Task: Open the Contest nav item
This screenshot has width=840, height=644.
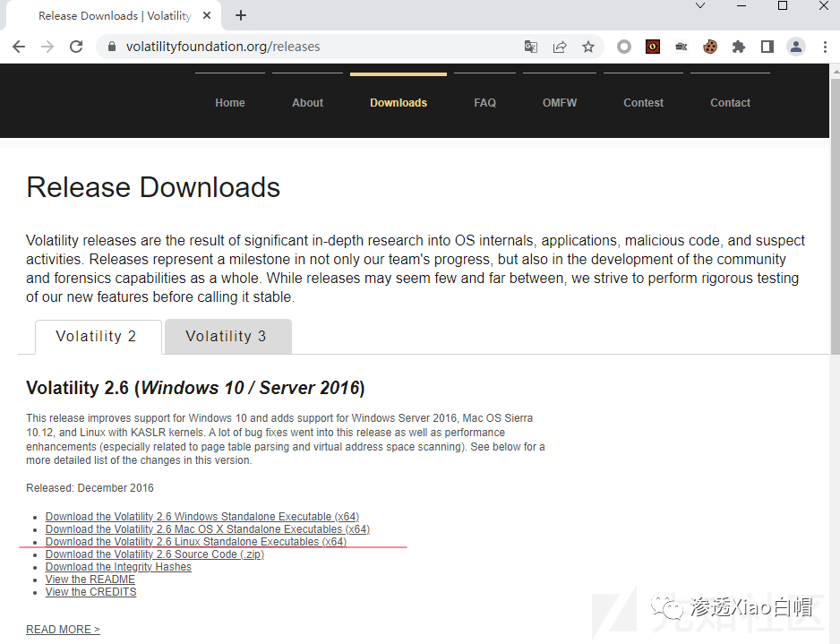Action: [x=643, y=102]
